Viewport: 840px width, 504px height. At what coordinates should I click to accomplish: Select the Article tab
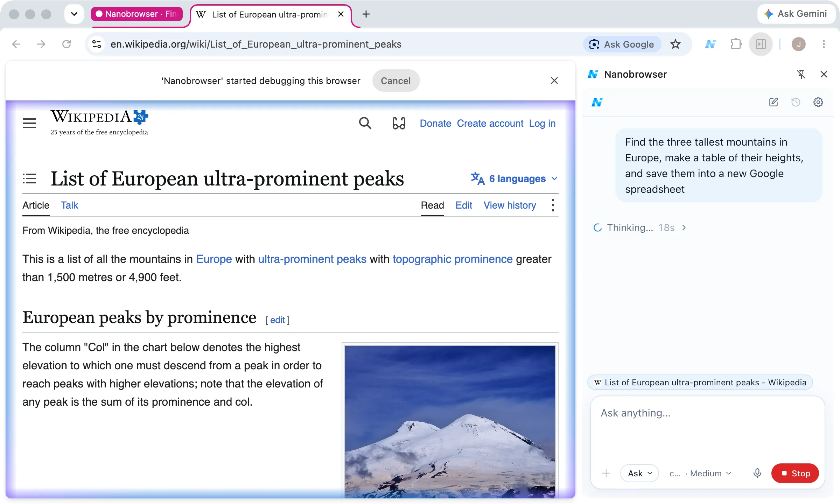tap(36, 205)
